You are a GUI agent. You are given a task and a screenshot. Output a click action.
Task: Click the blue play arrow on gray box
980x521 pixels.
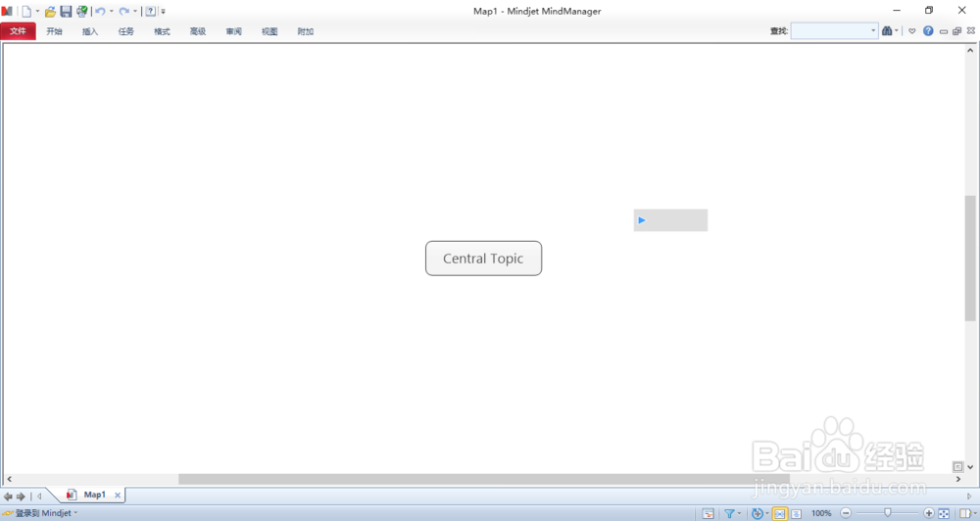[641, 220]
